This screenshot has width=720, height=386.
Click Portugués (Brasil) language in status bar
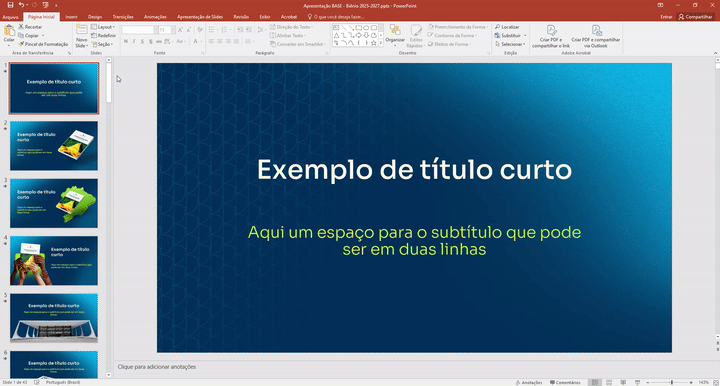[x=62, y=382]
